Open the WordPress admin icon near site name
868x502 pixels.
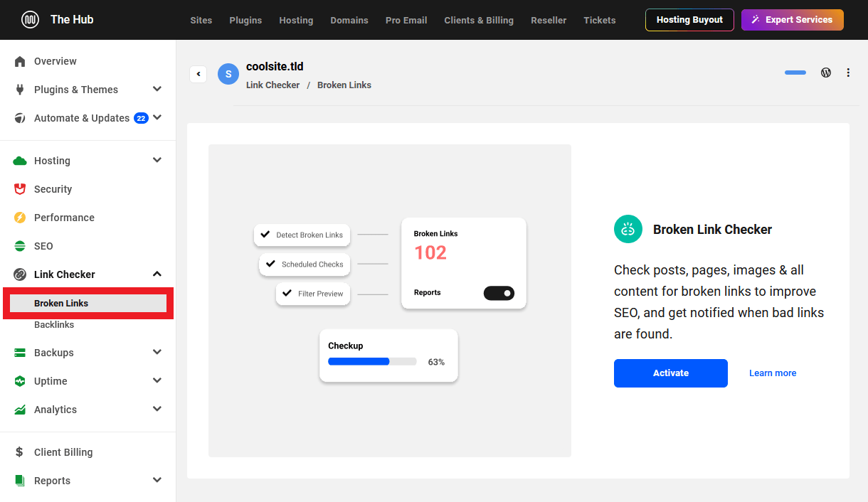click(825, 73)
